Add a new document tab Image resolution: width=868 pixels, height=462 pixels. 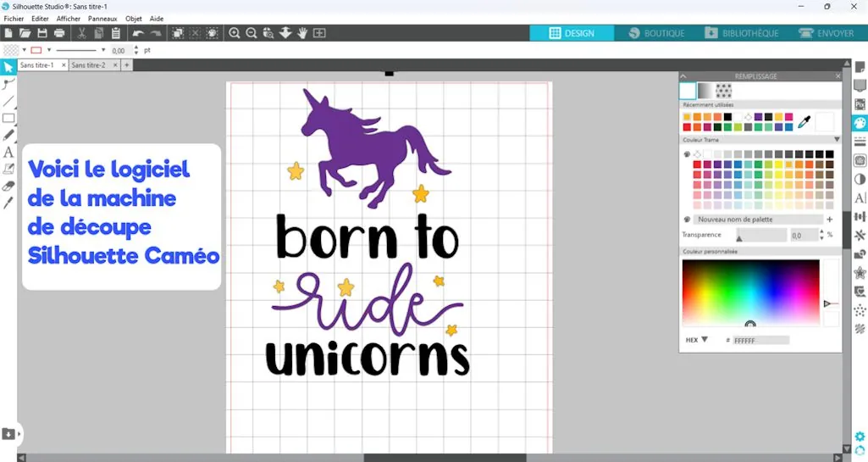point(127,64)
